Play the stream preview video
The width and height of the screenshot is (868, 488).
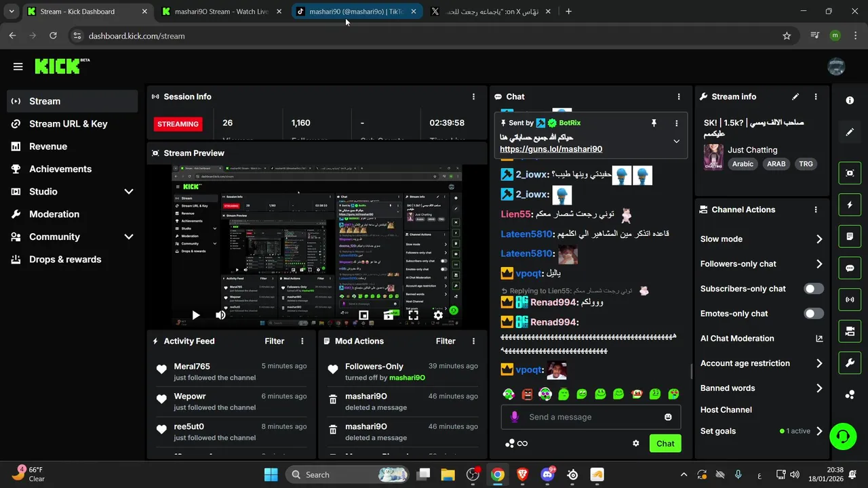pos(195,315)
